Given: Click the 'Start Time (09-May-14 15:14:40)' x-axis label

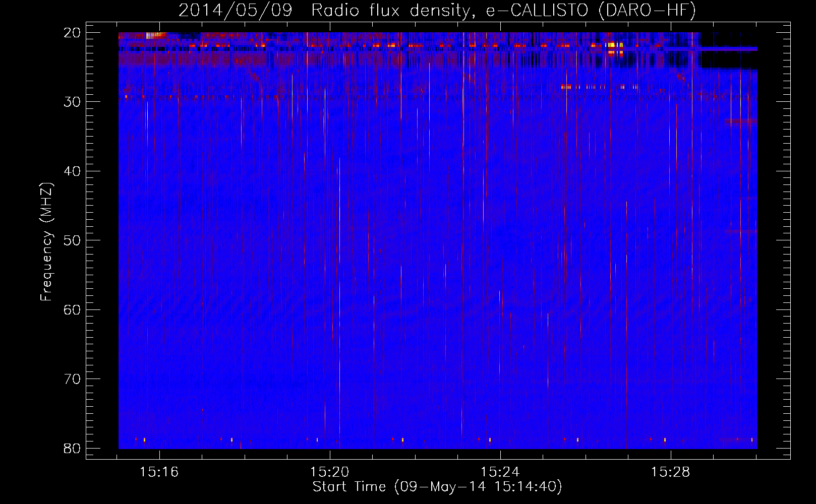Looking at the screenshot, I should pyautogui.click(x=437, y=487).
